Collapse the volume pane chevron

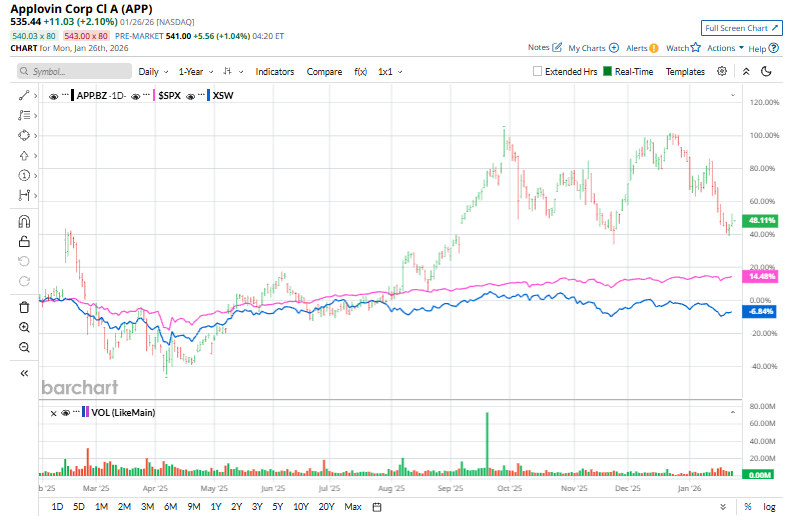point(733,412)
